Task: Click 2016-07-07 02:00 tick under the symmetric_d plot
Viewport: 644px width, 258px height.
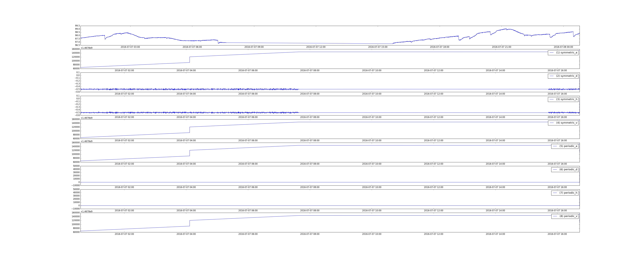Action: click(124, 94)
